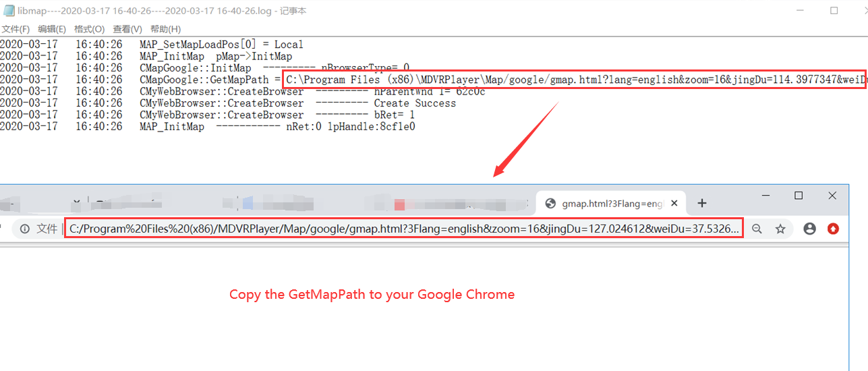Image resolution: width=868 pixels, height=371 pixels.
Task: Open the 文件(F) menu in Notepad
Action: 16,29
